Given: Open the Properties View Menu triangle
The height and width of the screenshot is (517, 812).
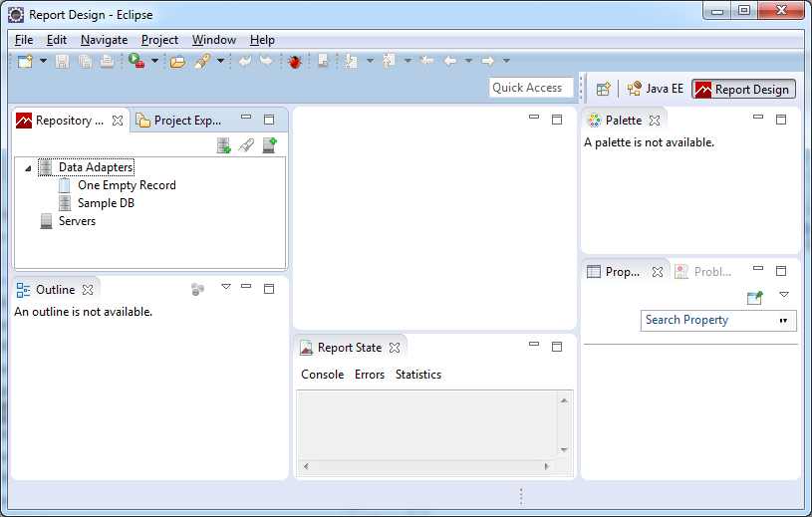Looking at the screenshot, I should (784, 295).
